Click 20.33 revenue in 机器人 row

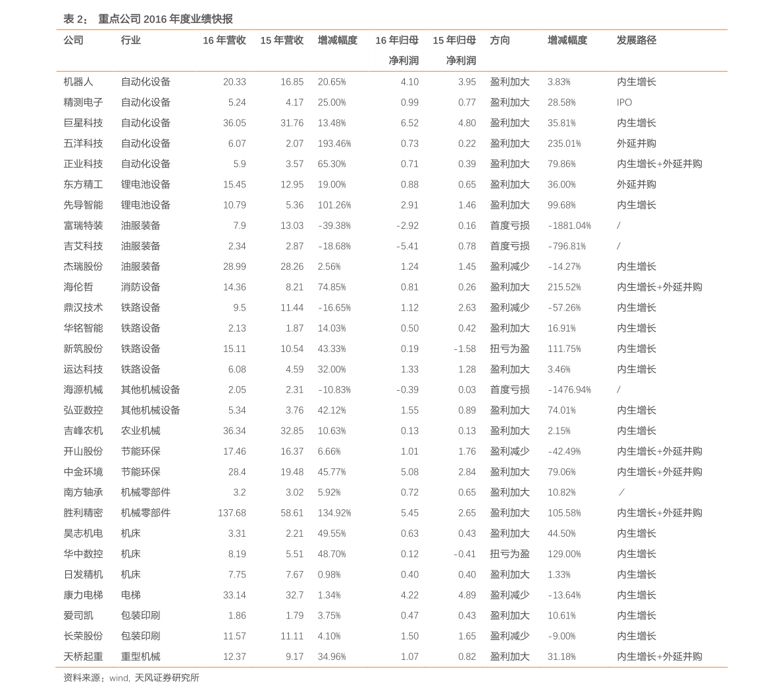click(x=234, y=82)
